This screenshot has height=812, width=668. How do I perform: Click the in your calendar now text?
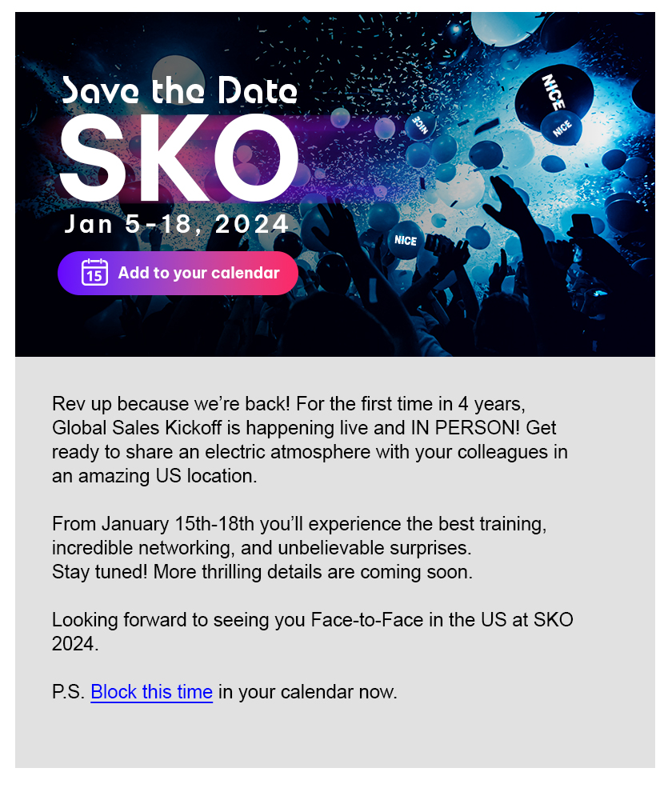pyautogui.click(x=307, y=692)
